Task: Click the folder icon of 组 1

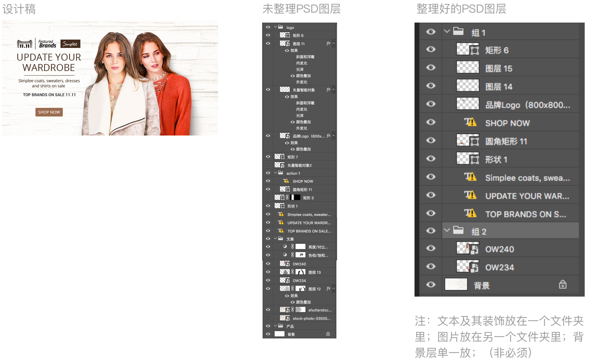Action: click(x=458, y=31)
